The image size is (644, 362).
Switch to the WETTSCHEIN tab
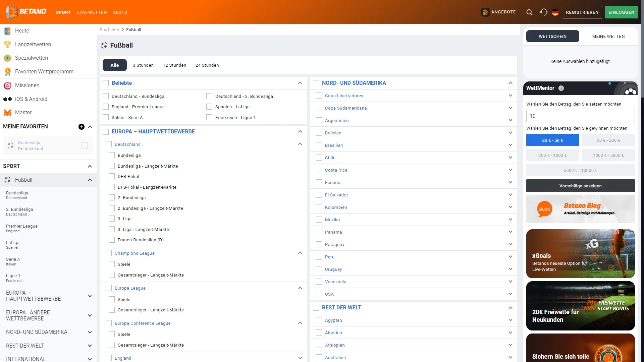(553, 36)
